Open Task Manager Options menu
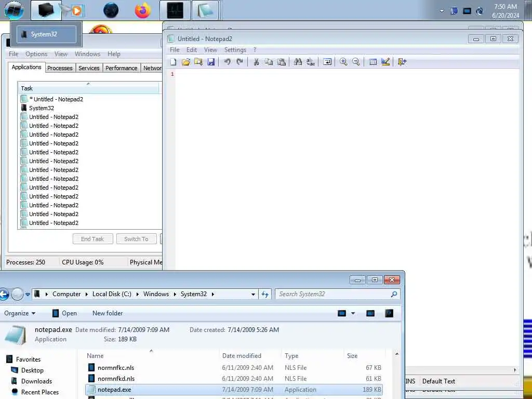The height and width of the screenshot is (399, 532). pos(36,54)
